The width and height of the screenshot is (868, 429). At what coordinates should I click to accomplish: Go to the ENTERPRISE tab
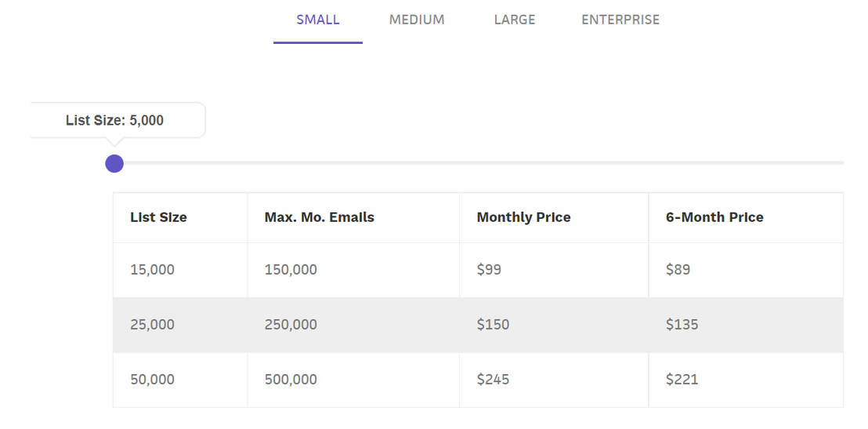point(620,20)
